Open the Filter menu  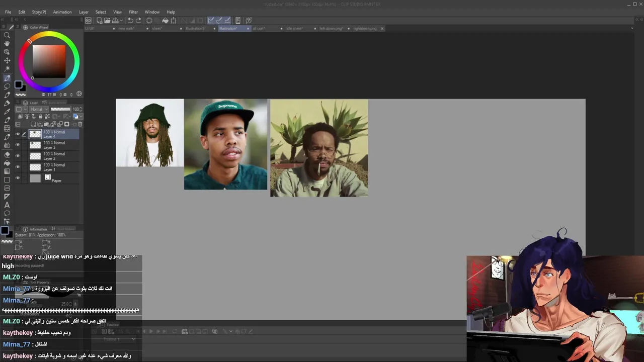(x=133, y=12)
